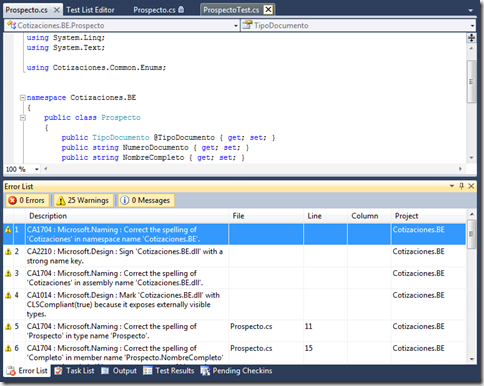Click the class icon beside Cotizaciones.BE.Prospecto

click(12, 25)
